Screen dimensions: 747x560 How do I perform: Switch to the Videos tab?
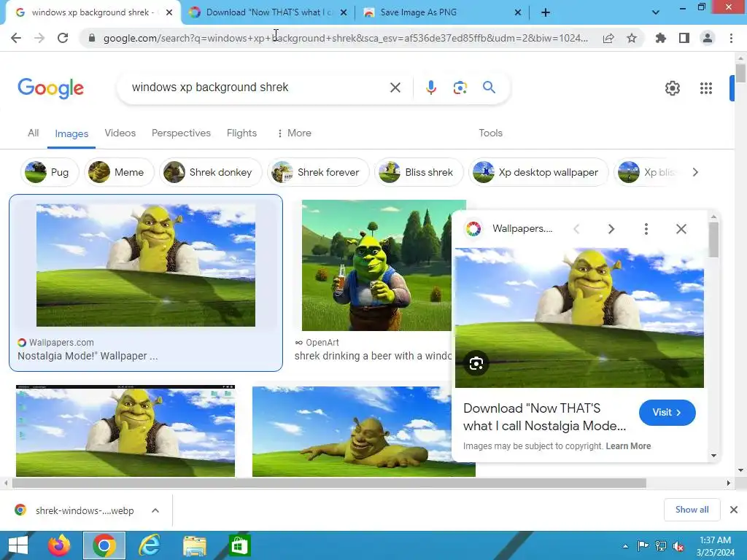coord(120,133)
